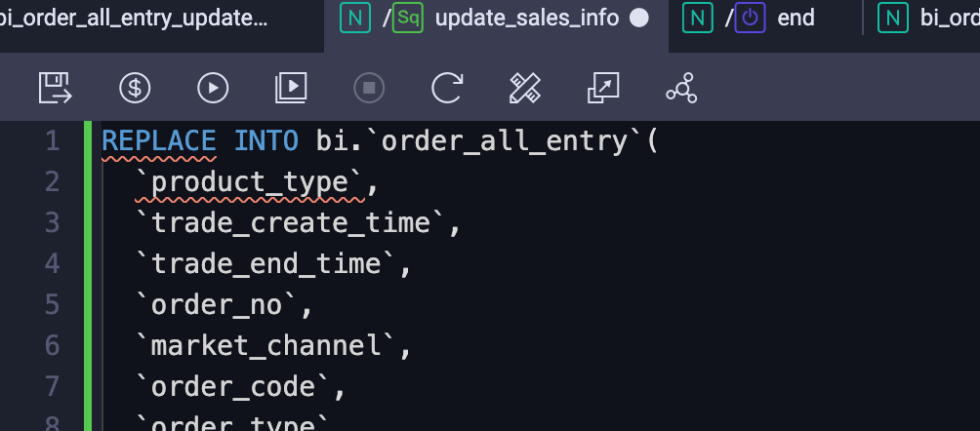Click the lineage graph icon

point(681,88)
